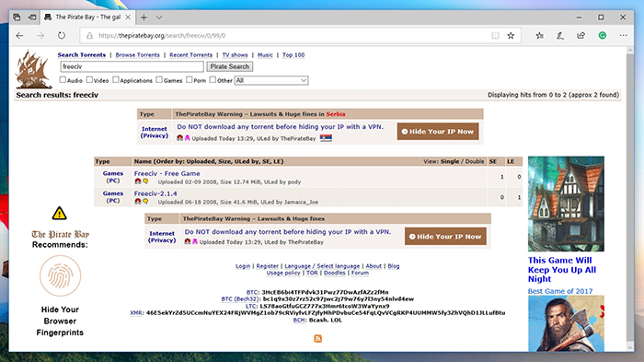The height and width of the screenshot is (362, 644).
Task: Toggle the Video checkbox
Action: click(89, 80)
